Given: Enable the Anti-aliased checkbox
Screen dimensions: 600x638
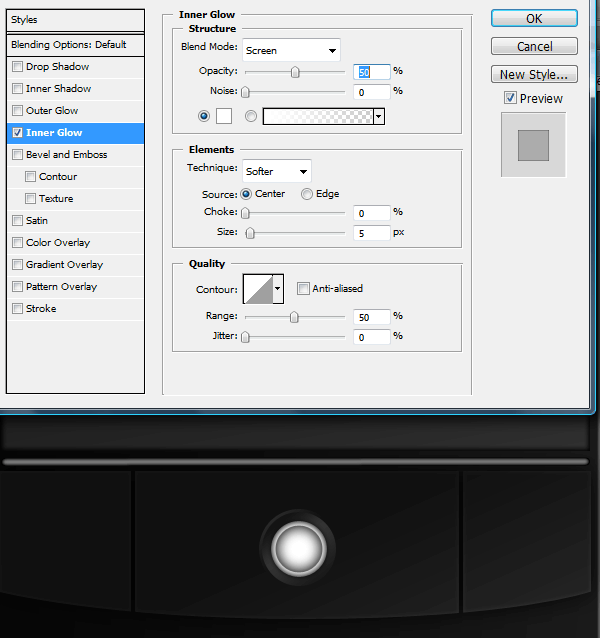Looking at the screenshot, I should pos(303,288).
